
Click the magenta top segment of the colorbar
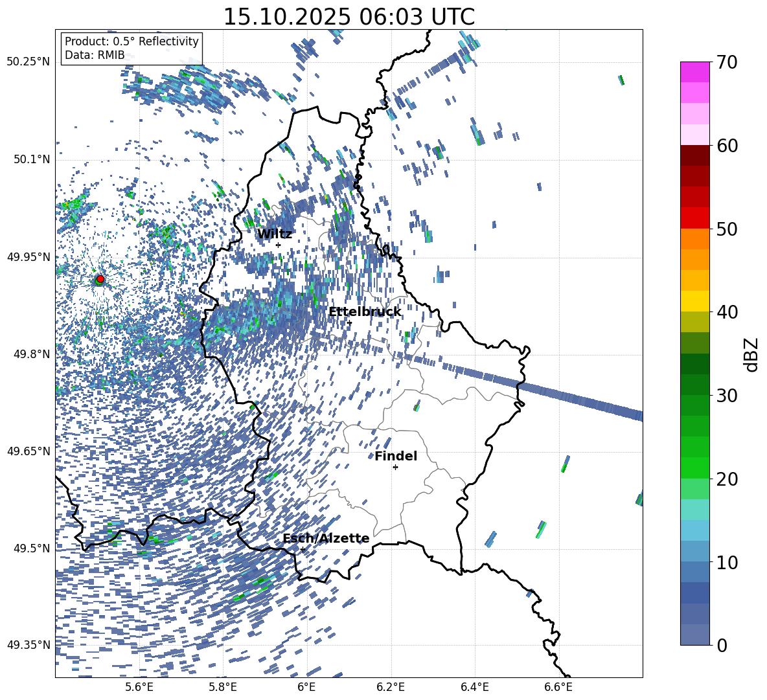(695, 72)
